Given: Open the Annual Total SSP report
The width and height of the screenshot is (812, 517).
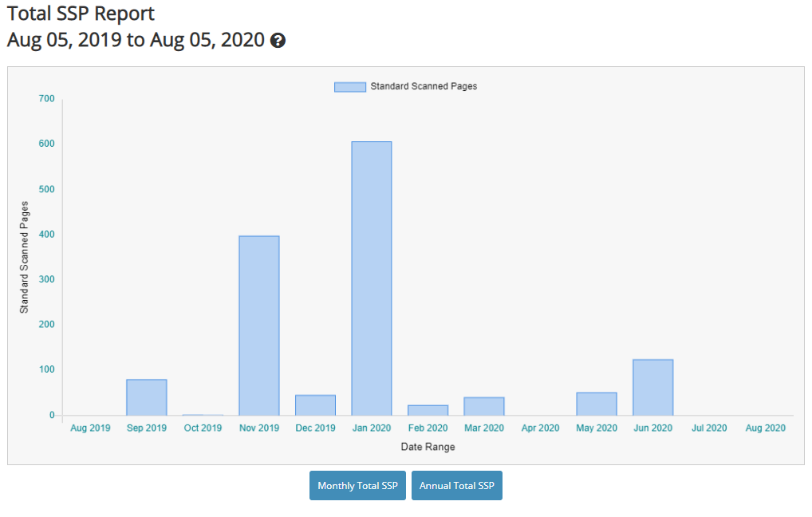Looking at the screenshot, I should click(457, 486).
